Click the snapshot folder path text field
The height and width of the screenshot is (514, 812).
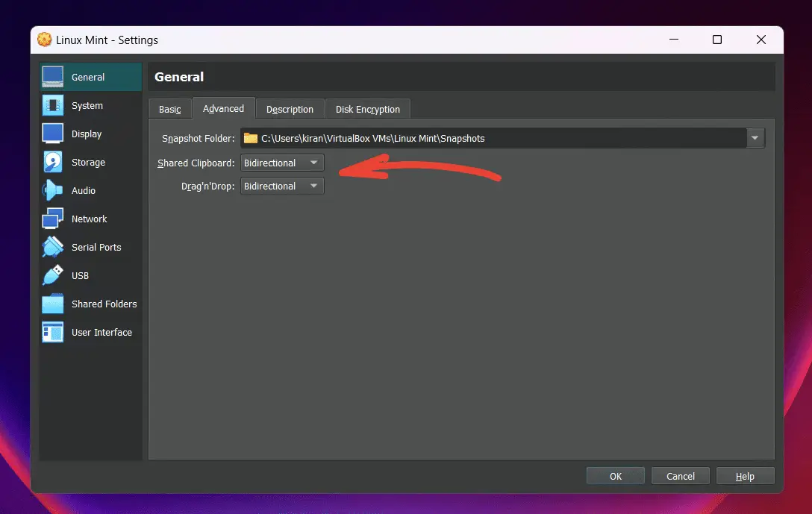pos(494,138)
